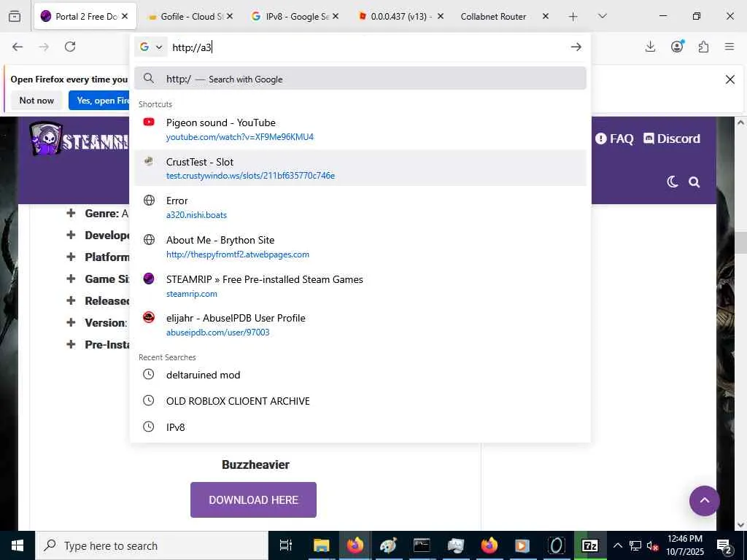The height and width of the screenshot is (560, 747).
Task: Reload the current page
Action: 70,47
